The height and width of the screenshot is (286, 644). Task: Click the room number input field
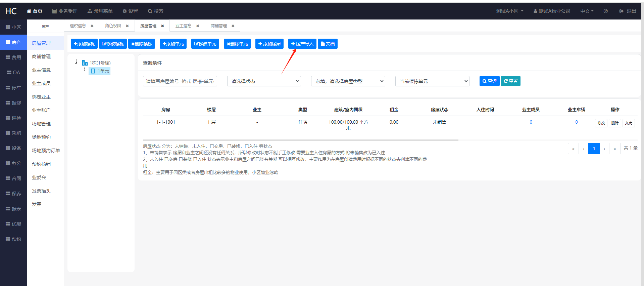[180, 81]
